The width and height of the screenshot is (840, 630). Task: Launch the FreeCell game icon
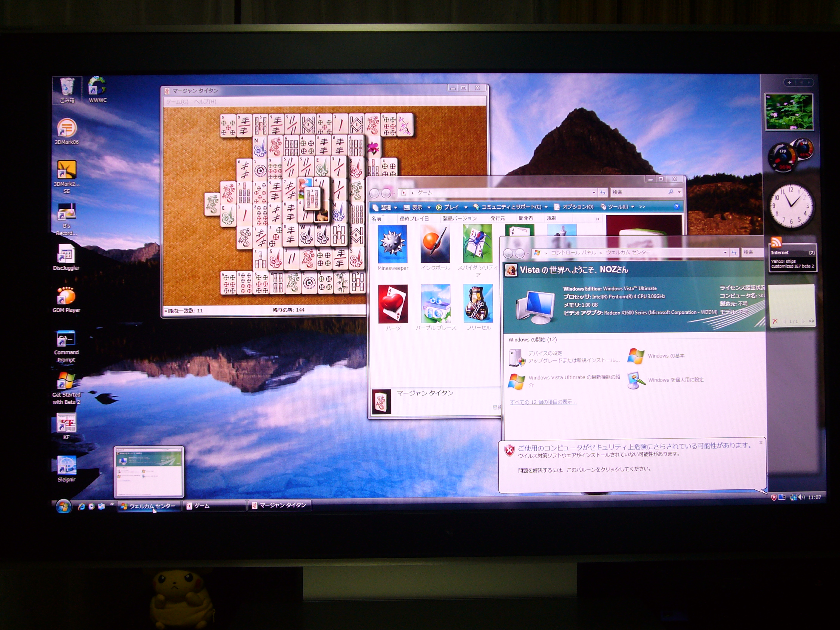(x=478, y=304)
